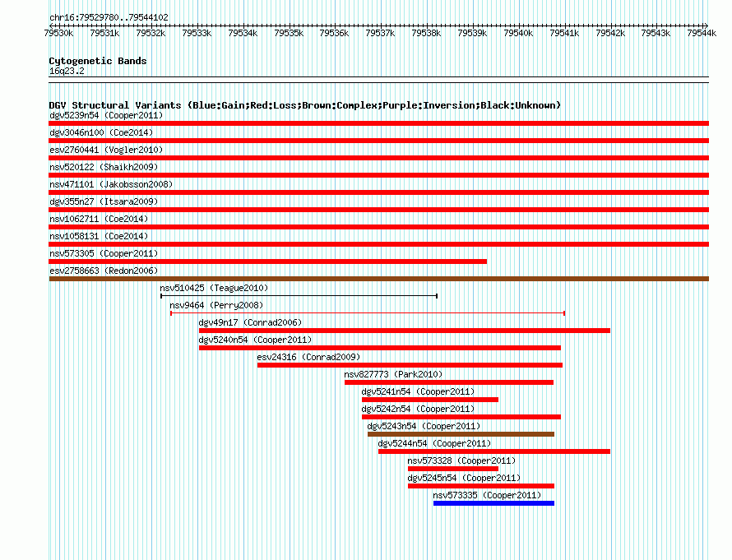Select the thin red nsv9464 span line
Viewport: 732px width, 560px height.
tap(368, 313)
